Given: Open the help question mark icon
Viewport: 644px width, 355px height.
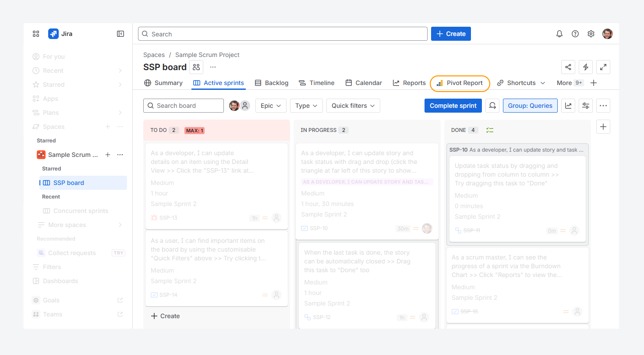Looking at the screenshot, I should pos(575,34).
